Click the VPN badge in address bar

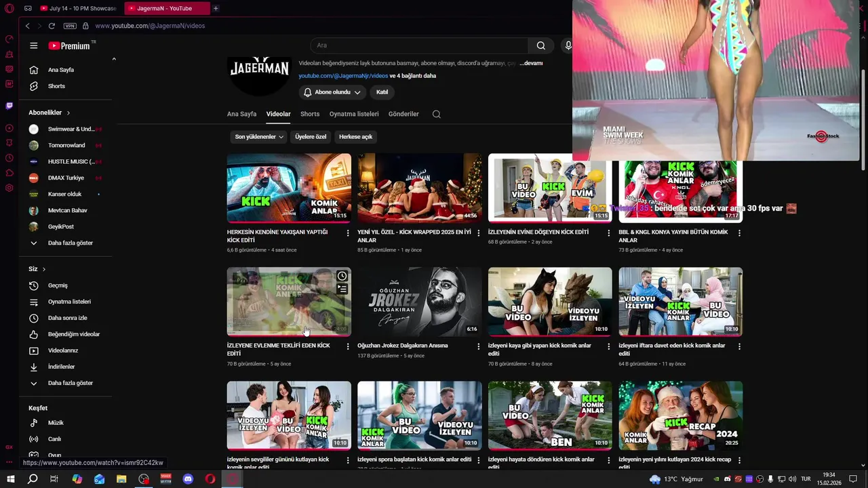(x=70, y=26)
